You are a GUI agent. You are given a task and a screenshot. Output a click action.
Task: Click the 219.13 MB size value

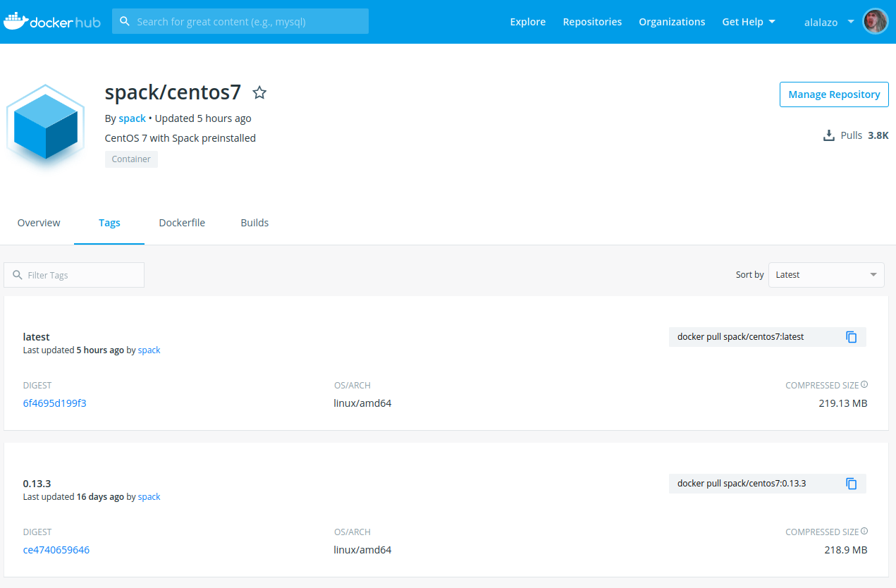click(x=842, y=403)
